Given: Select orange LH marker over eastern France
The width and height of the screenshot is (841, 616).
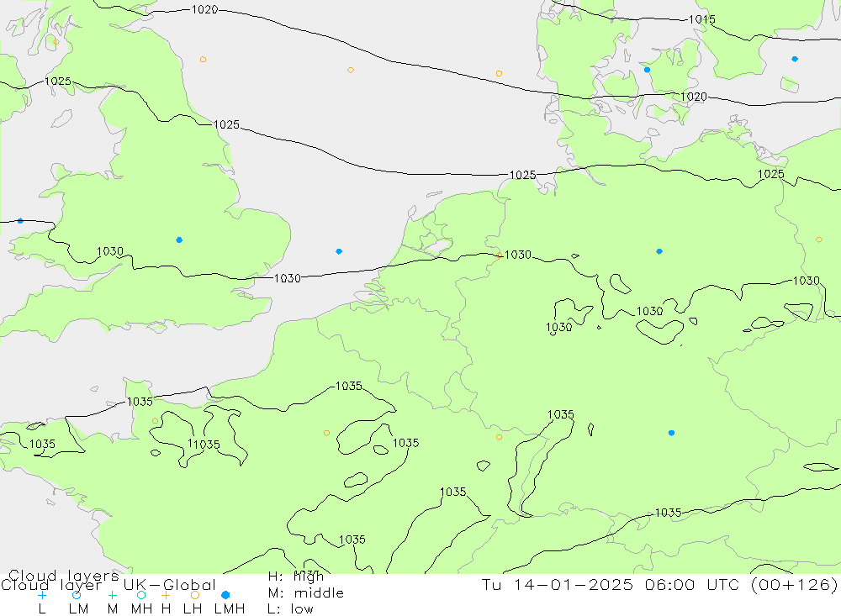Looking at the screenshot, I should pos(499,438).
